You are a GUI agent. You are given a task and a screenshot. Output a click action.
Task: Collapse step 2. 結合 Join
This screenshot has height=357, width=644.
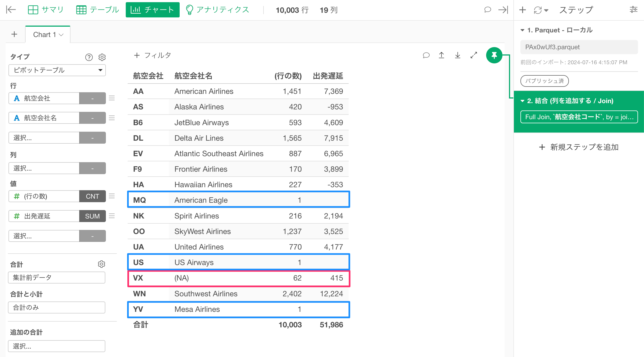click(522, 101)
